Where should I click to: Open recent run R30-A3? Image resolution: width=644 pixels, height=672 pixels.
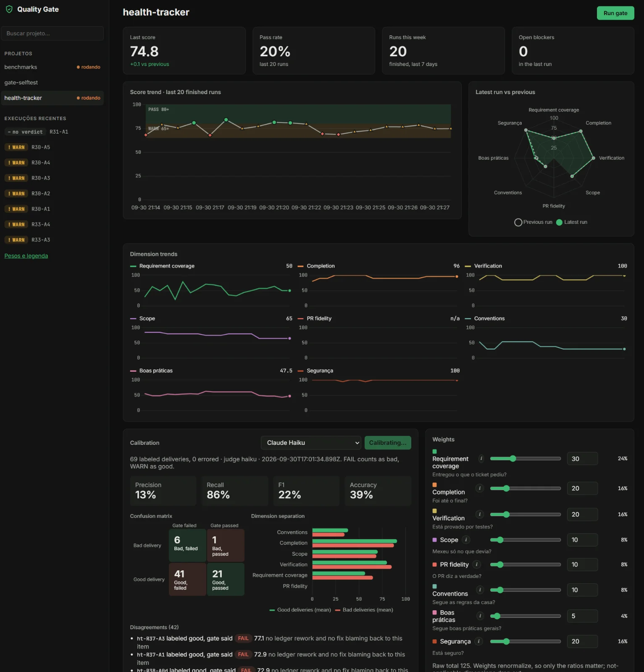(52, 178)
